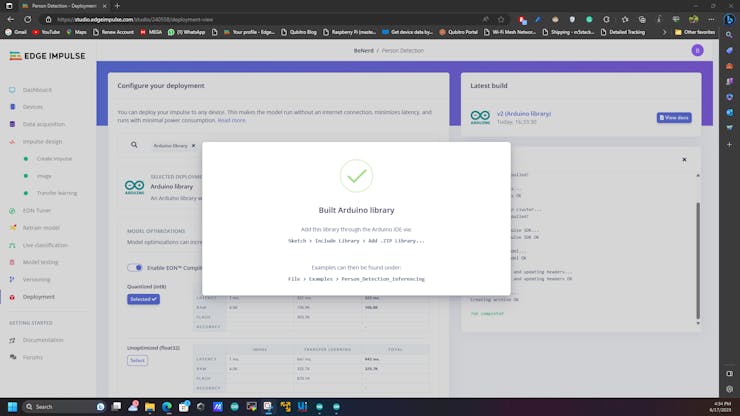Add item with Edge sidebar plus
Viewport: 740px width, 416px height.
[x=730, y=144]
